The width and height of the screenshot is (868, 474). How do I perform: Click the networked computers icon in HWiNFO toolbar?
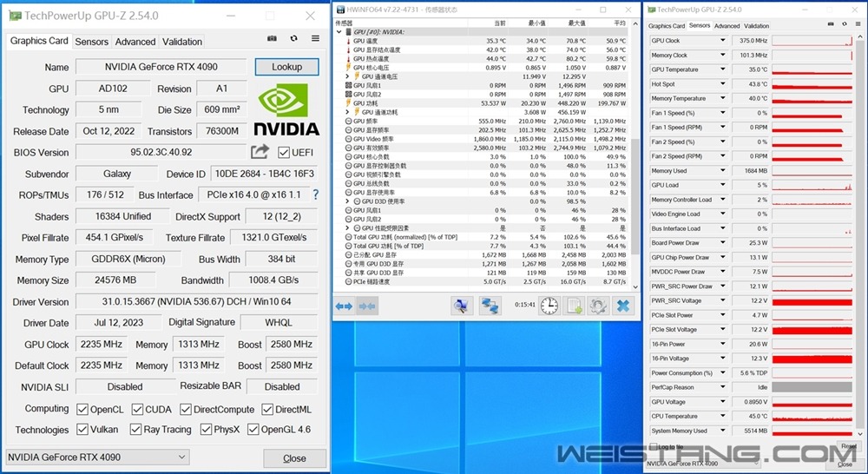coord(490,305)
